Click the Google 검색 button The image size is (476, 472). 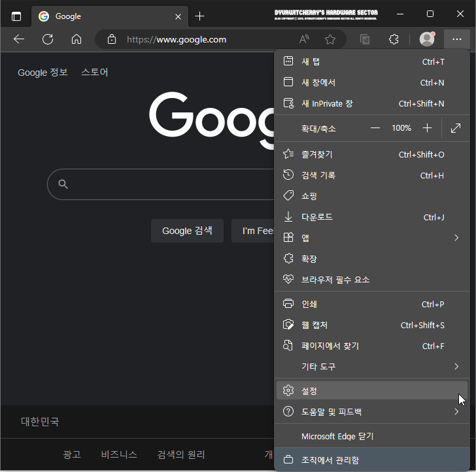tap(187, 231)
